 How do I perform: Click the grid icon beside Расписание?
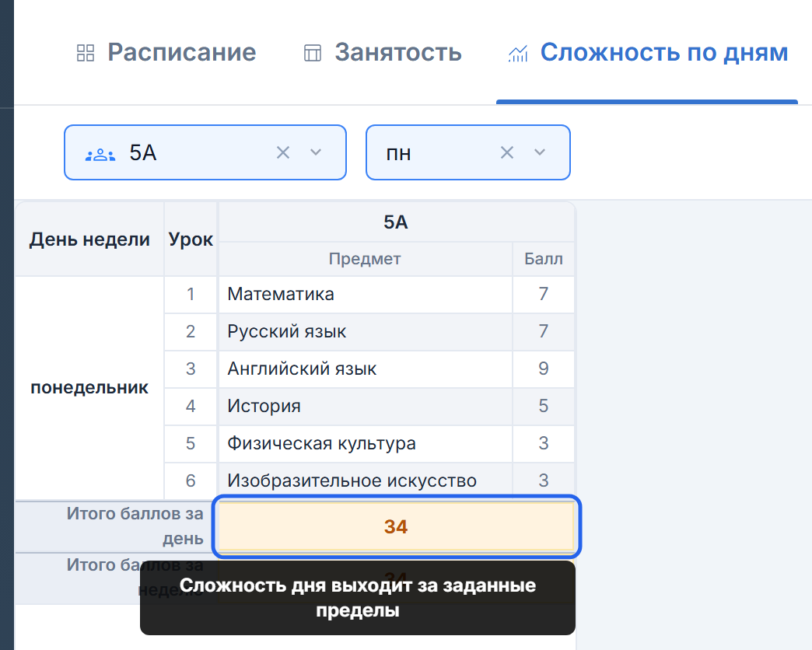pyautogui.click(x=86, y=53)
